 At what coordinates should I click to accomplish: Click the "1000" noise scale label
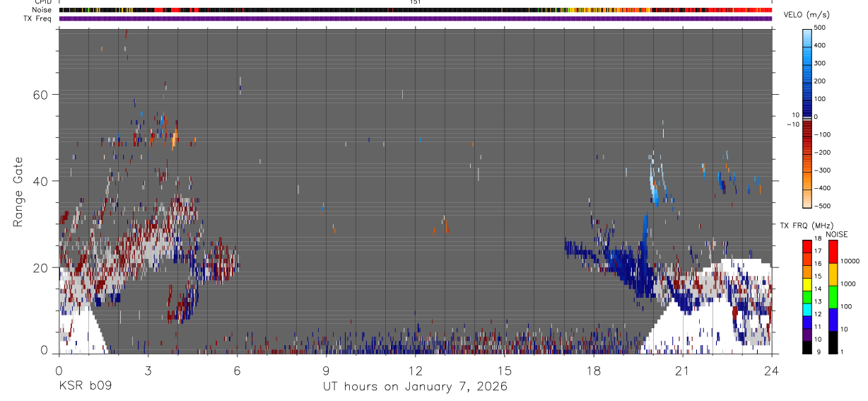pyautogui.click(x=850, y=284)
